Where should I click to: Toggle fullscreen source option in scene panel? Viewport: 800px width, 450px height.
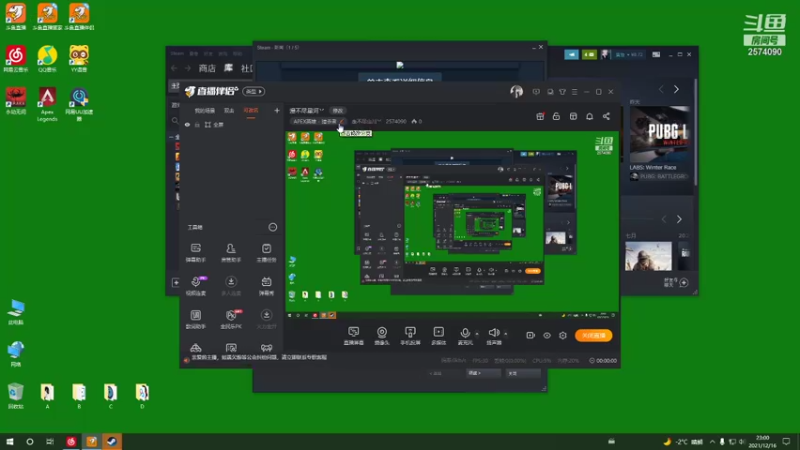(214, 124)
